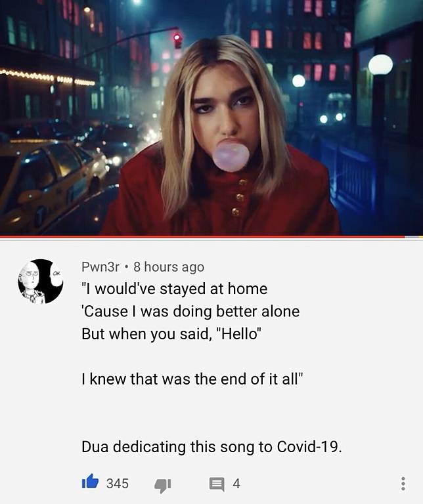Click the red traffic light in the video
The width and height of the screenshot is (423, 504).
click(x=177, y=41)
